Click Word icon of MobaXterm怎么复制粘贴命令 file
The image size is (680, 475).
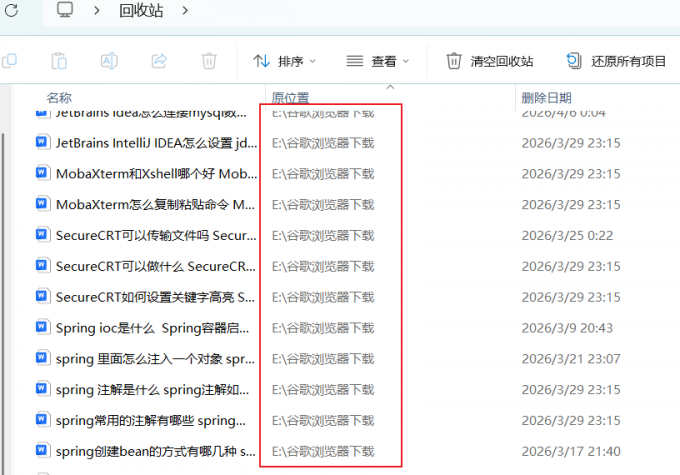point(42,204)
